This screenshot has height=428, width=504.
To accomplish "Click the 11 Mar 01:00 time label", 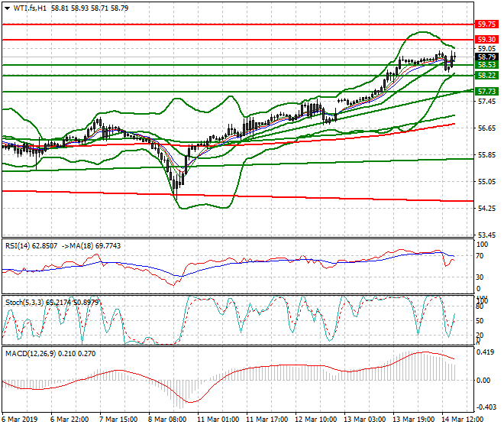I will 218,420.
